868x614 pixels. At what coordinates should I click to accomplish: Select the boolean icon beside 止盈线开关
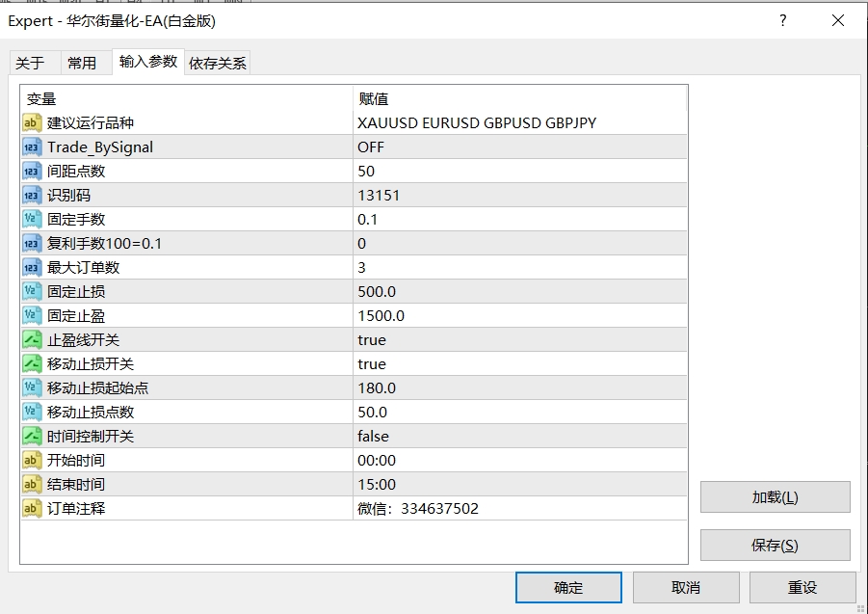click(x=32, y=339)
